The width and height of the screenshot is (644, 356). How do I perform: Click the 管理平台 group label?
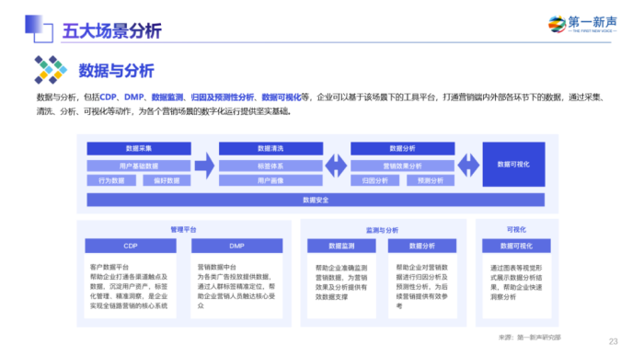click(x=184, y=230)
